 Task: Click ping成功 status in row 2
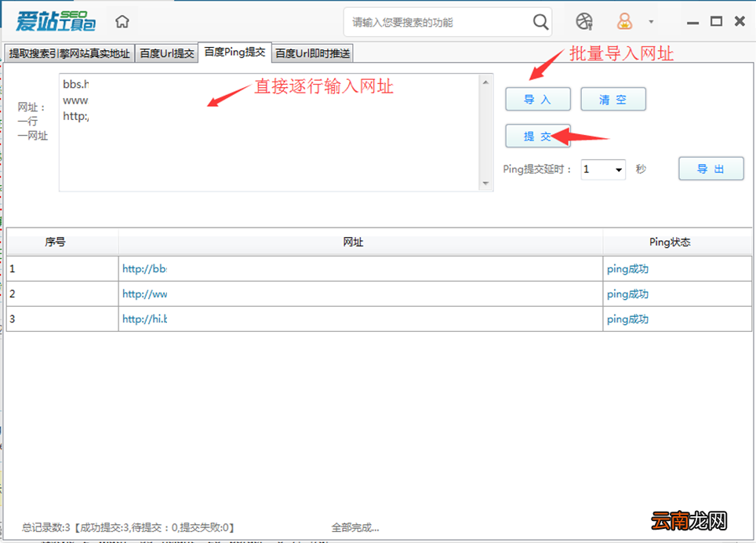coord(627,294)
